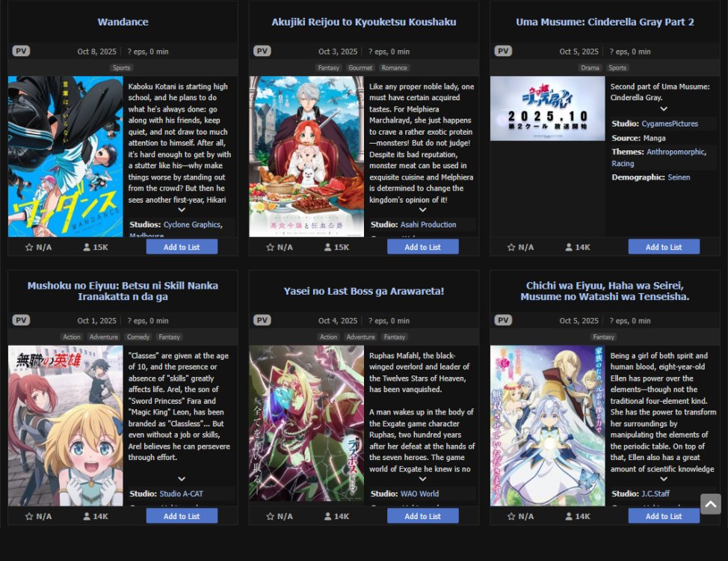Click the star score icon under Wandance

coord(29,248)
